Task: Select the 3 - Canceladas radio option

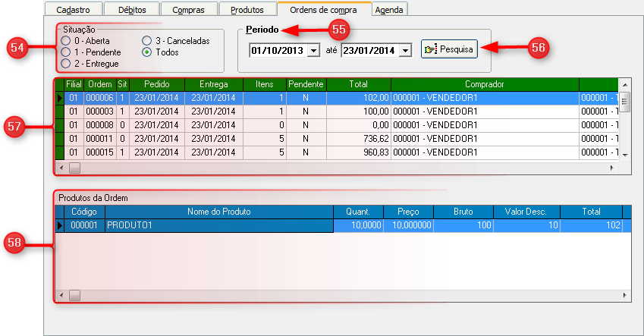Action: pos(176,41)
